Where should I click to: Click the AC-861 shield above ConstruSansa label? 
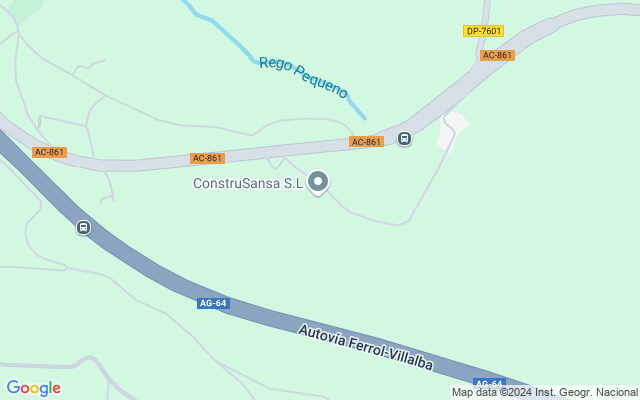click(207, 158)
